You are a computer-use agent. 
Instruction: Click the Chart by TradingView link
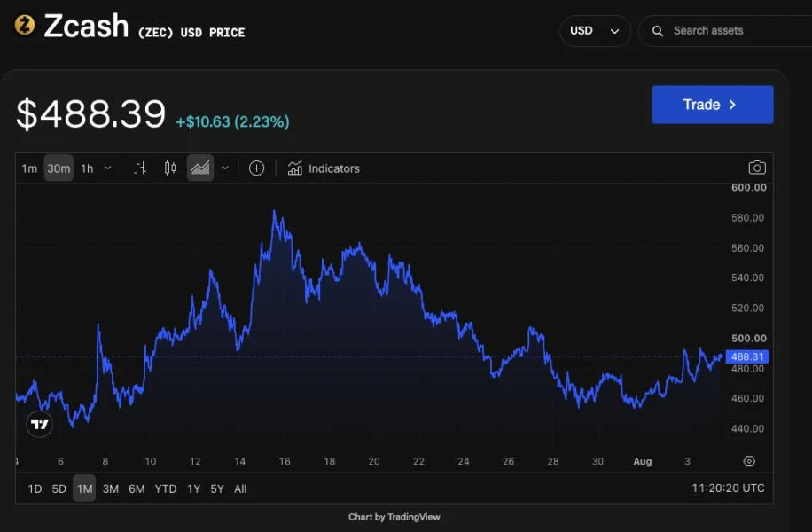coord(394,517)
